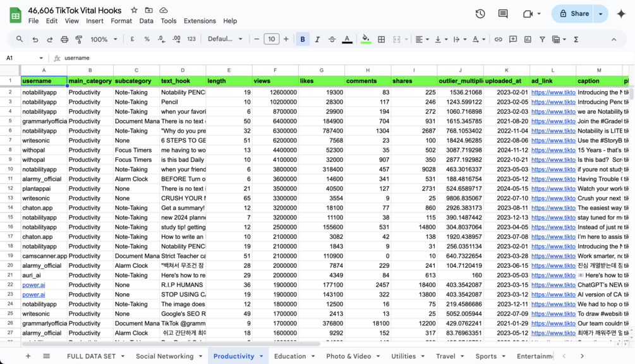Viewport: 635px width, 364px height.
Task: Open vertical align dropdown
Action: (x=441, y=39)
